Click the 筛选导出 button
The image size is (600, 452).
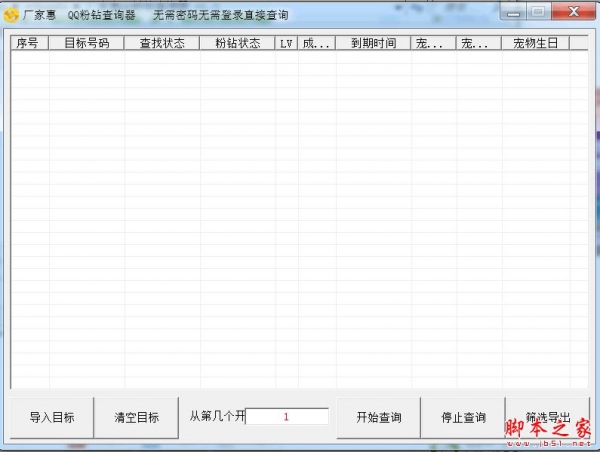pyautogui.click(x=548, y=417)
